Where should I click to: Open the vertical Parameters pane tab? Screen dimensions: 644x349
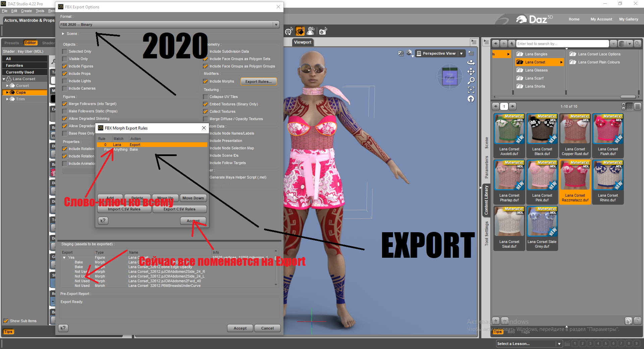(486, 167)
